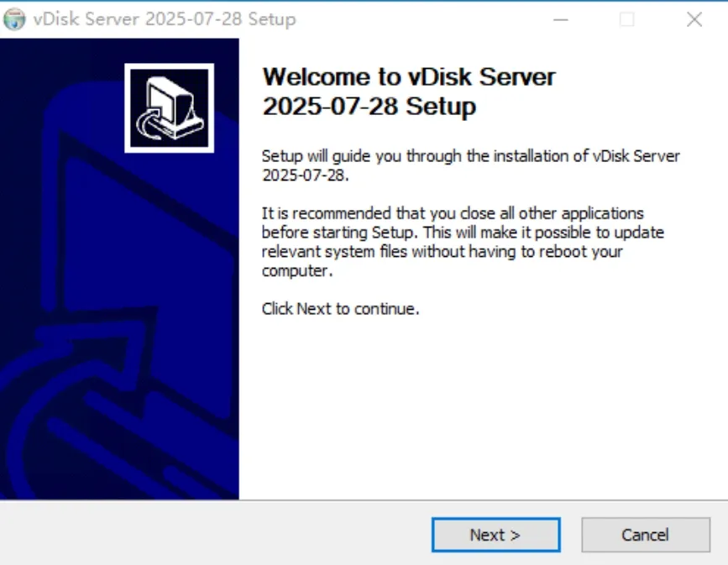Cancel the vDisk Server setup
This screenshot has height=565, width=728.
(646, 535)
